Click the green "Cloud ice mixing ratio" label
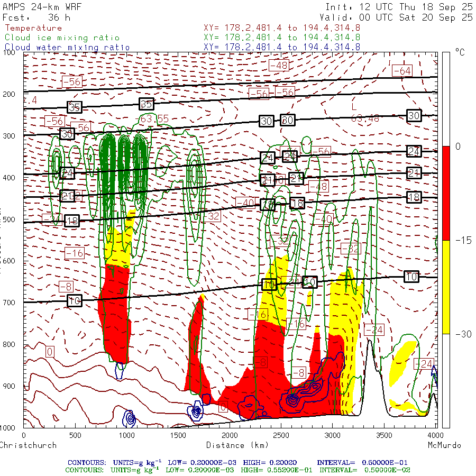This screenshot has height=476, width=476. (x=62, y=38)
